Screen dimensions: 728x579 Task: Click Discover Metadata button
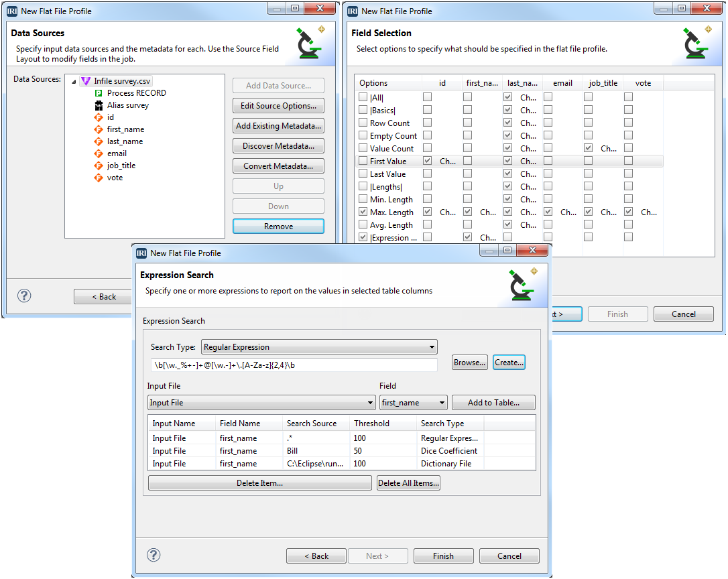pos(279,146)
